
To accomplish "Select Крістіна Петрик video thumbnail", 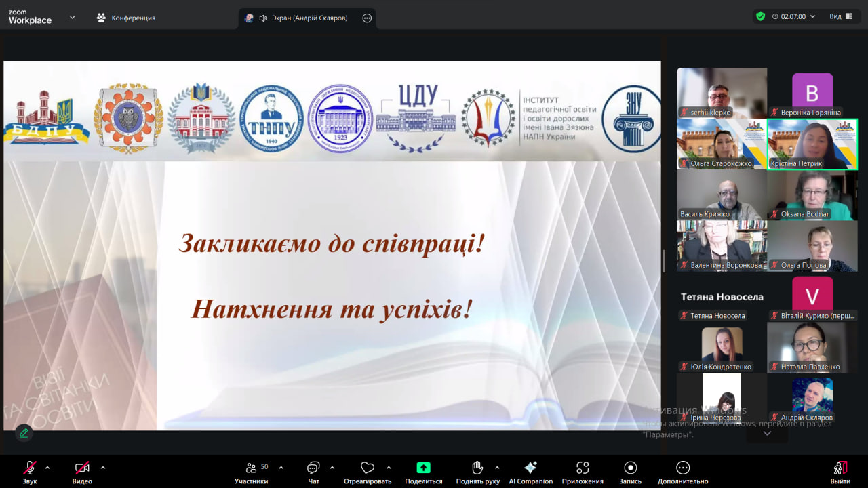I will (812, 144).
